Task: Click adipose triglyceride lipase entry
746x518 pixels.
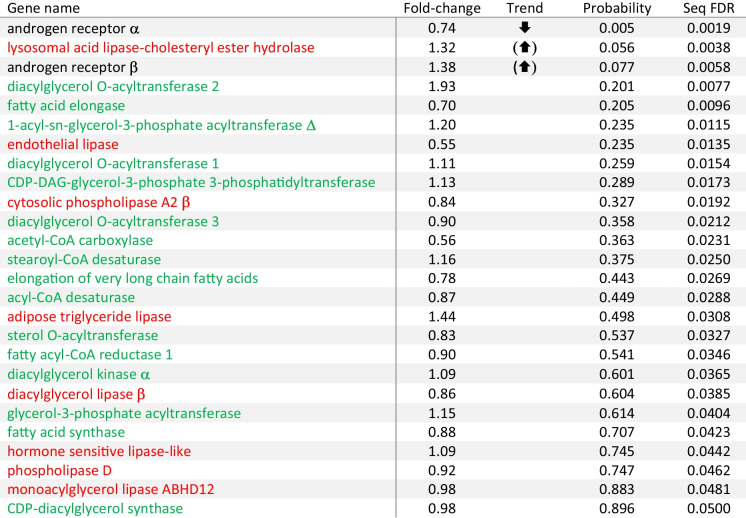Action: click(89, 316)
